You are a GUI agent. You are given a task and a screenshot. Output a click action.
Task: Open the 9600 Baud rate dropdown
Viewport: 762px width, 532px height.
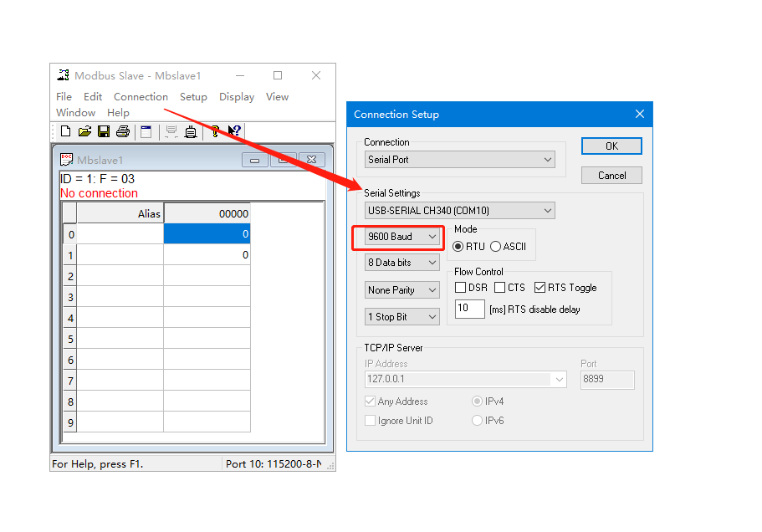click(x=402, y=237)
